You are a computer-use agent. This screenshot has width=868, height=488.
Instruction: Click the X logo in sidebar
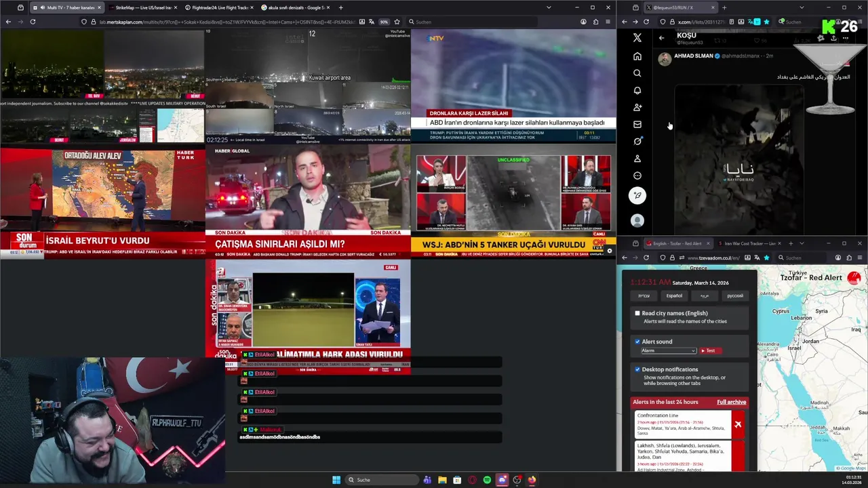(x=637, y=38)
